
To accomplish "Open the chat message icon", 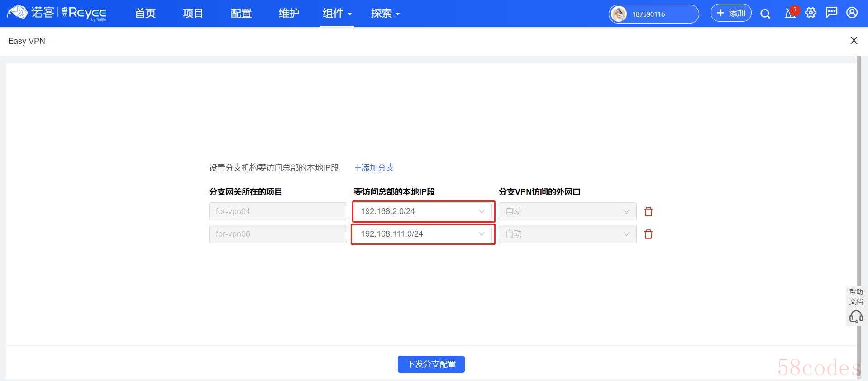I will [x=831, y=13].
